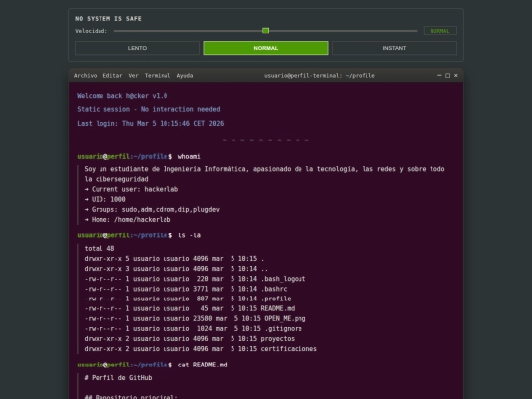The image size is (532, 399).
Task: Open the Terminal menu
Action: coord(158,75)
